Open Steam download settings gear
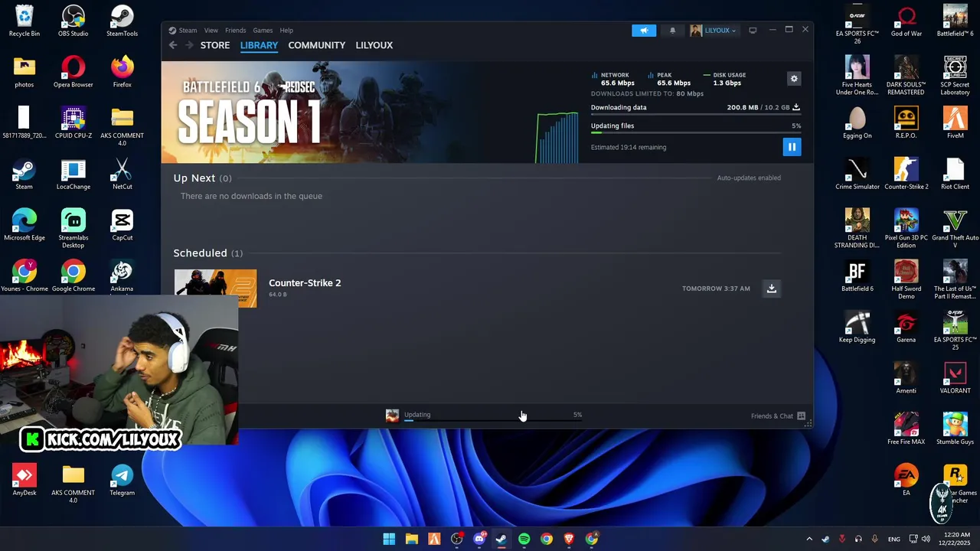The height and width of the screenshot is (551, 980). click(794, 79)
